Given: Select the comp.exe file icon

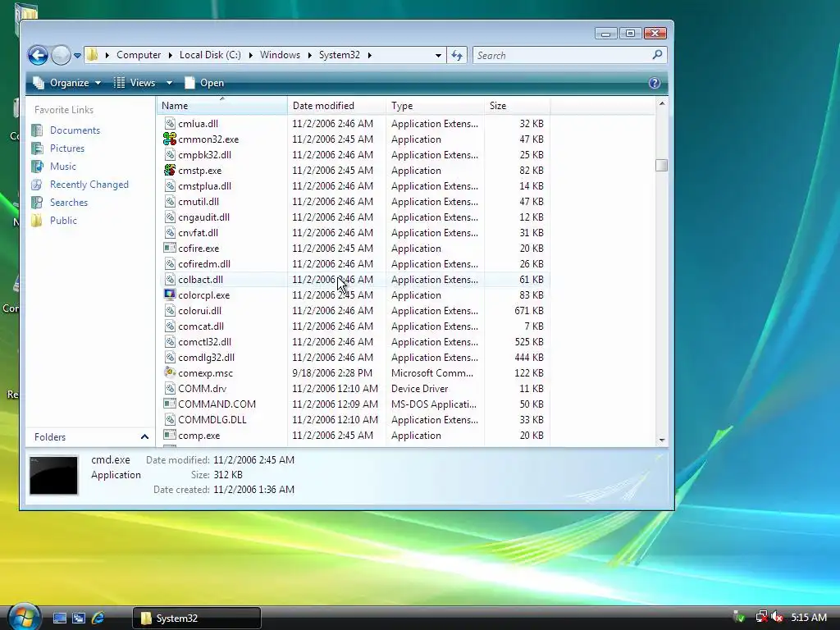Looking at the screenshot, I should pyautogui.click(x=170, y=435).
